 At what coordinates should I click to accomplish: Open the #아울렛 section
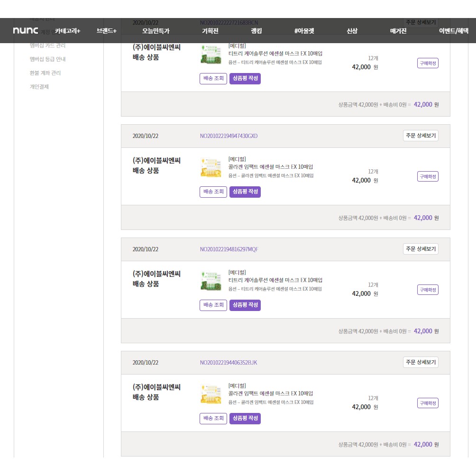coord(304,31)
